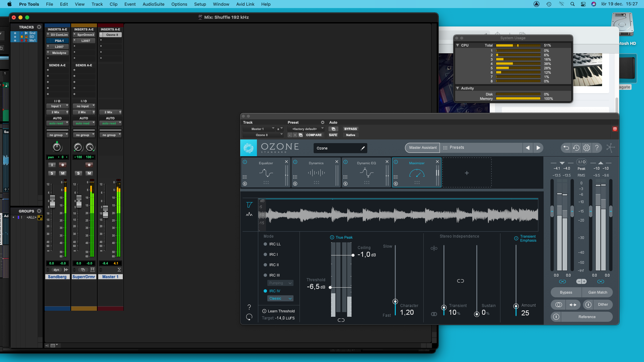Rename preset with pencil icon
This screenshot has height=362, width=644.
pos(363,148)
